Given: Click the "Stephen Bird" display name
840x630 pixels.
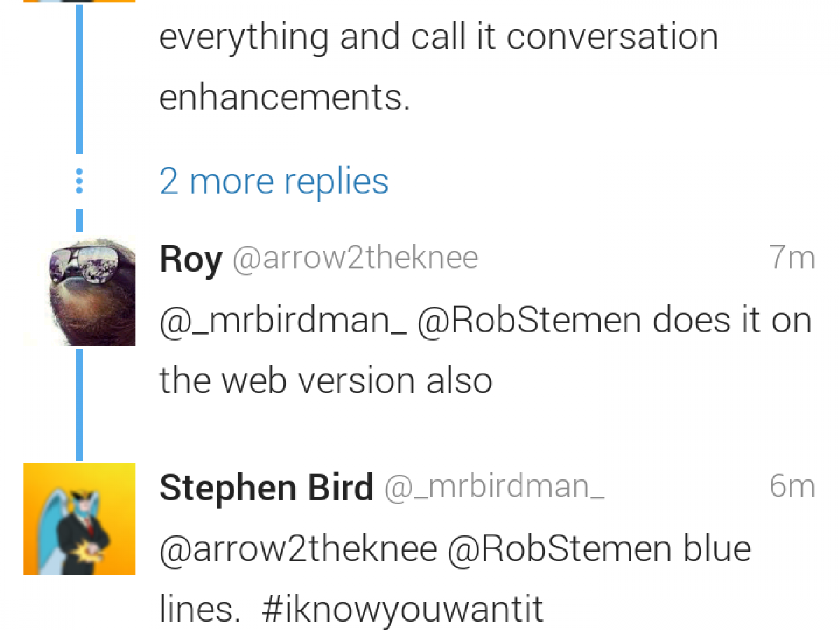Looking at the screenshot, I should [x=266, y=488].
